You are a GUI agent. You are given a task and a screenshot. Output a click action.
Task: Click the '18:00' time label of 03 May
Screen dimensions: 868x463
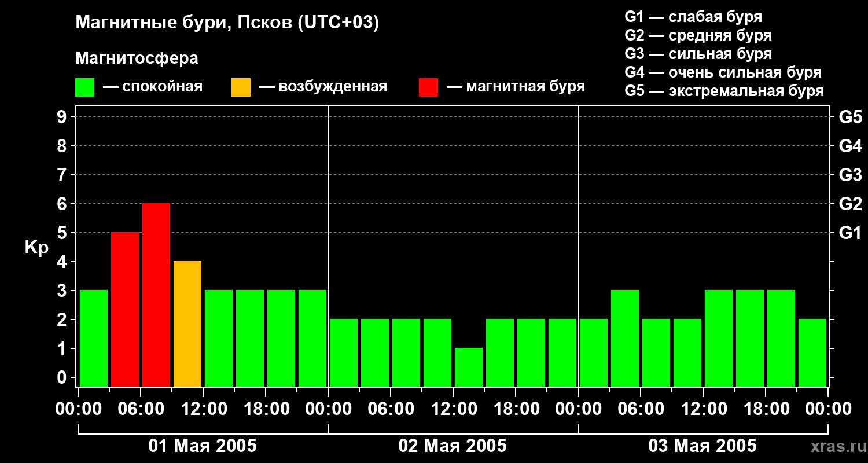pyautogui.click(x=766, y=409)
